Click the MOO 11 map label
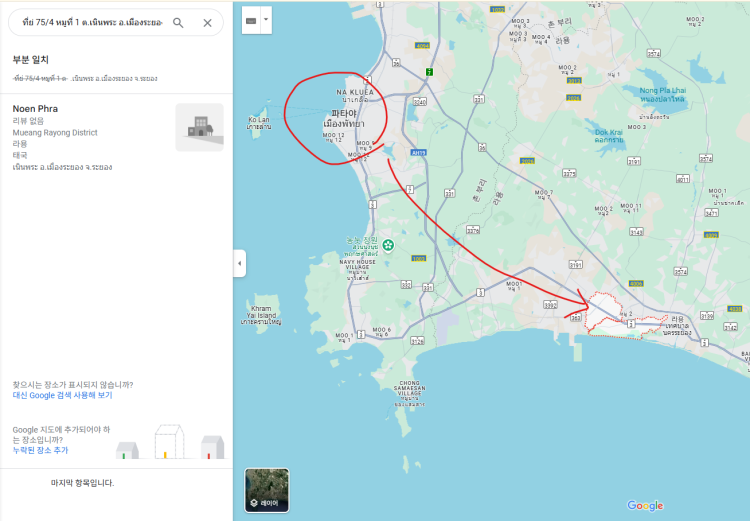Screen dimensions: 750x521 631,206
